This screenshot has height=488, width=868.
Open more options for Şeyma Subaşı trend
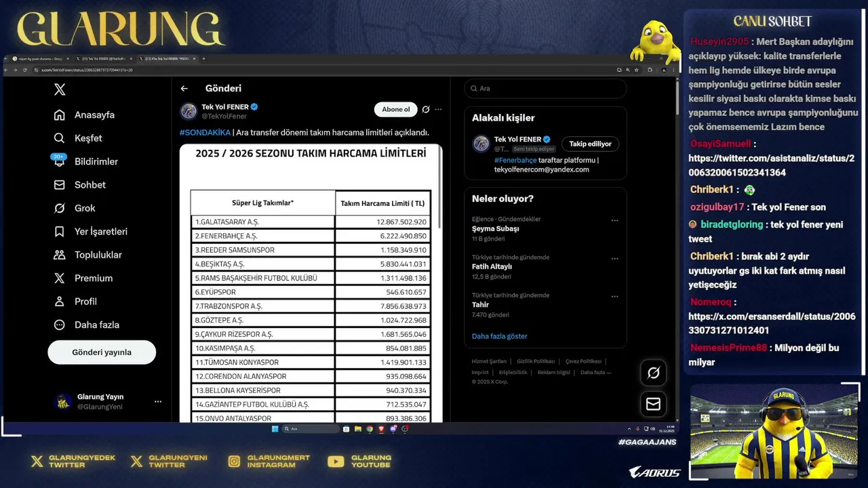tap(614, 220)
